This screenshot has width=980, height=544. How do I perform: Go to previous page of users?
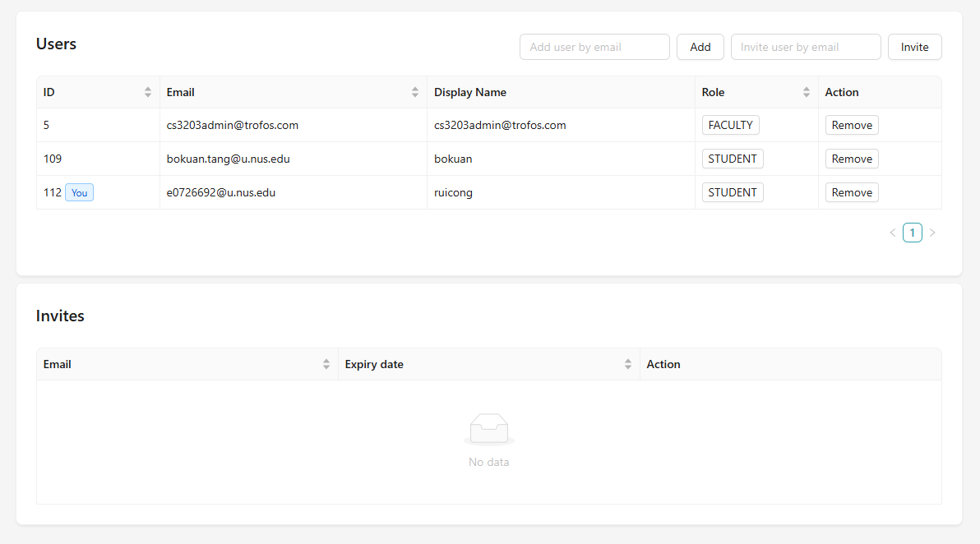[893, 233]
